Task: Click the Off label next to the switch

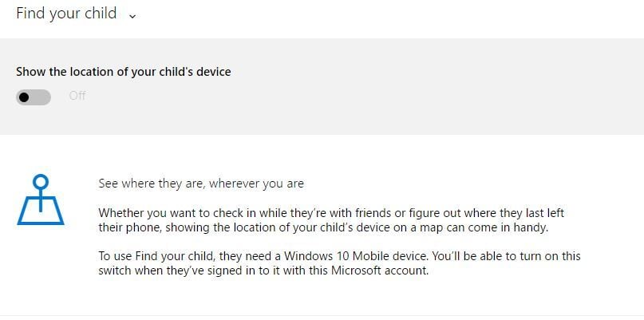Action: coord(77,97)
